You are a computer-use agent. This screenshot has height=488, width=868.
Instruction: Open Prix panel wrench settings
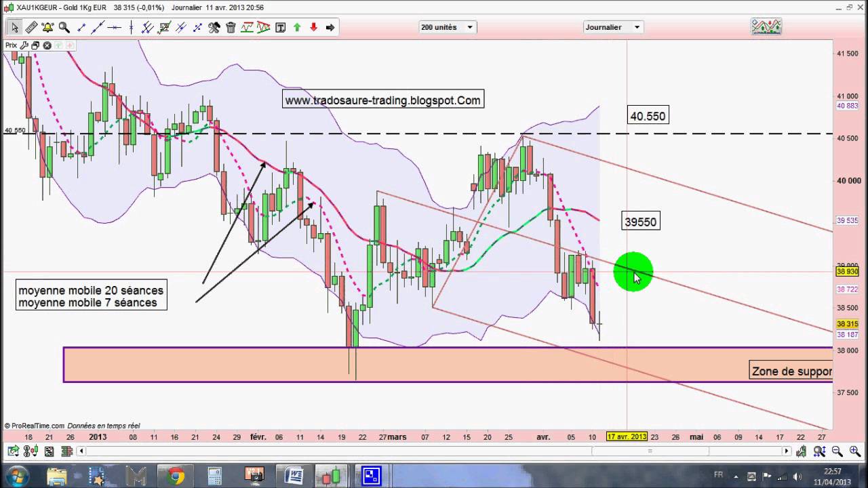coord(24,45)
